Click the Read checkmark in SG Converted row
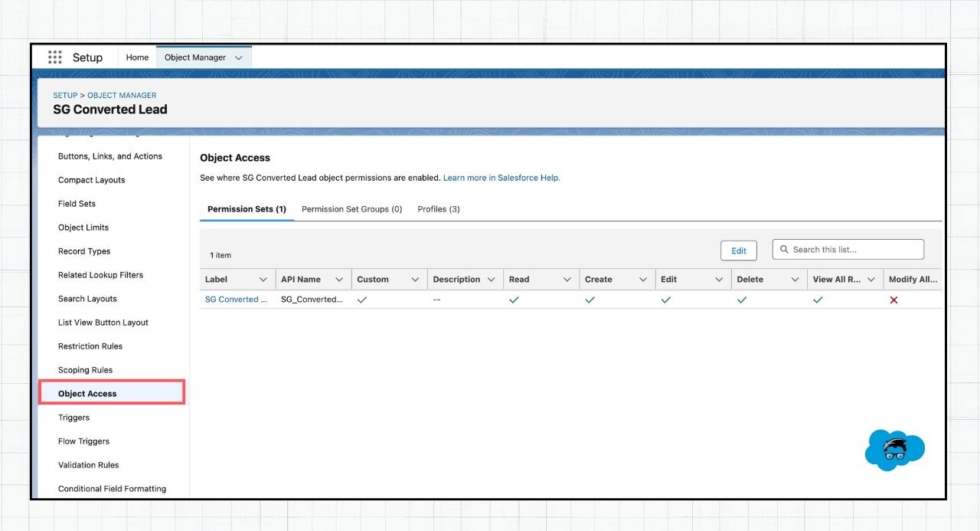The height and width of the screenshot is (531, 980). click(514, 300)
